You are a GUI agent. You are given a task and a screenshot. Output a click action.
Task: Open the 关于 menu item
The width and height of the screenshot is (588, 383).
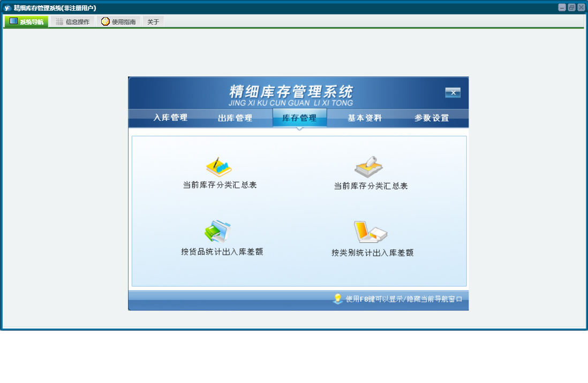(153, 22)
